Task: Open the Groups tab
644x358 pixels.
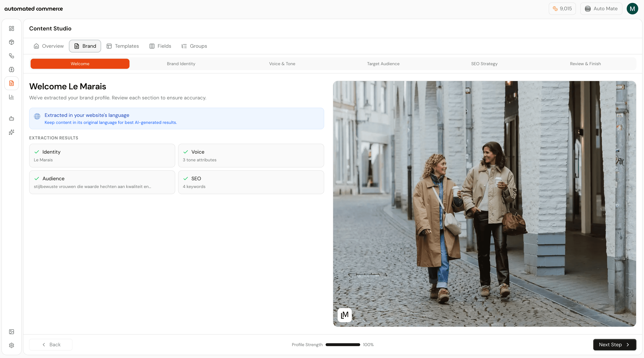Action: tap(194, 46)
